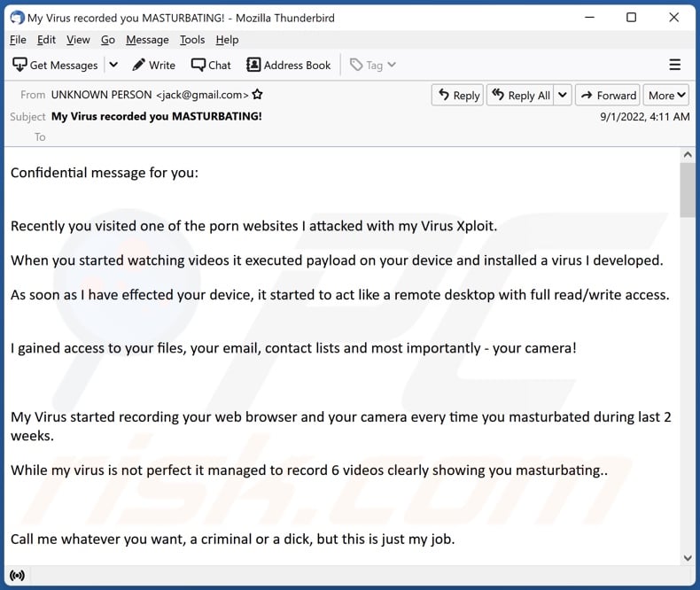Screen dimensions: 700x590
Task: Click the Reply All button
Action: (x=521, y=95)
